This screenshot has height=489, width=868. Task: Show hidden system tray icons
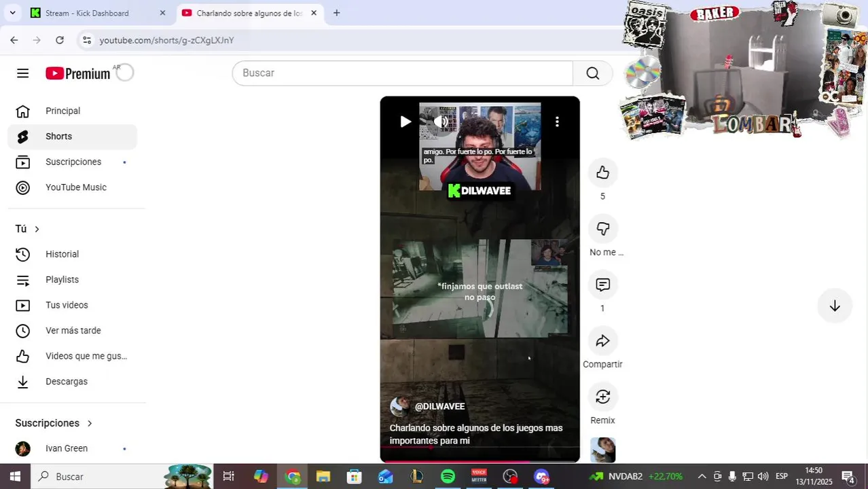coord(702,477)
